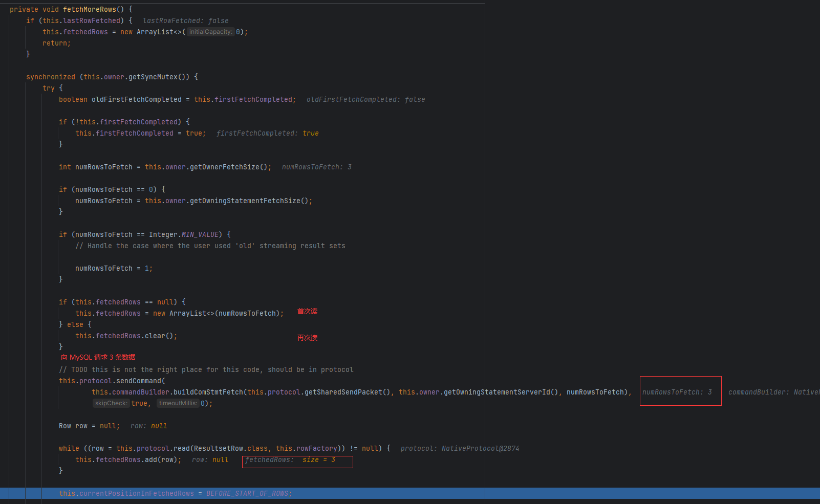
Task: Click the timeoutMillis parameter hint
Action: 178,403
